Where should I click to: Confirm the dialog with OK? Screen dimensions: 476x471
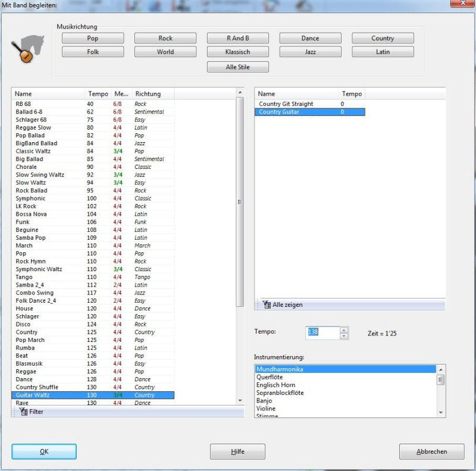[44, 451]
